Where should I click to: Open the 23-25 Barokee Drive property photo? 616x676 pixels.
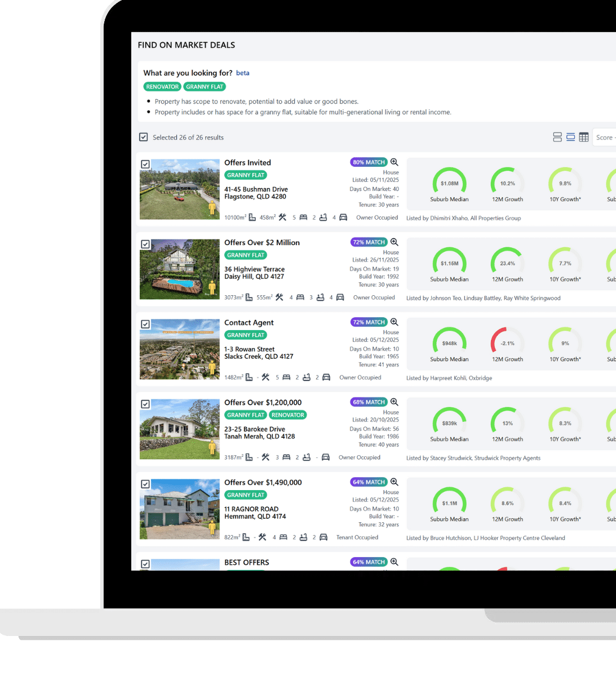pyautogui.click(x=179, y=429)
